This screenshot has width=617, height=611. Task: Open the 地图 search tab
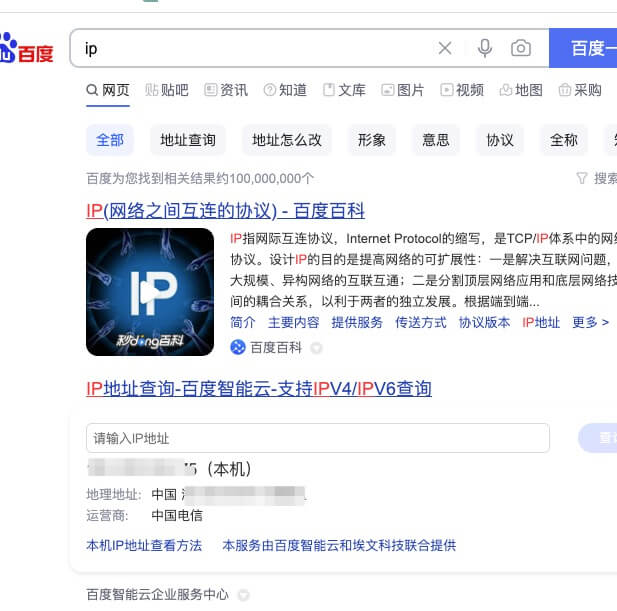[x=521, y=90]
